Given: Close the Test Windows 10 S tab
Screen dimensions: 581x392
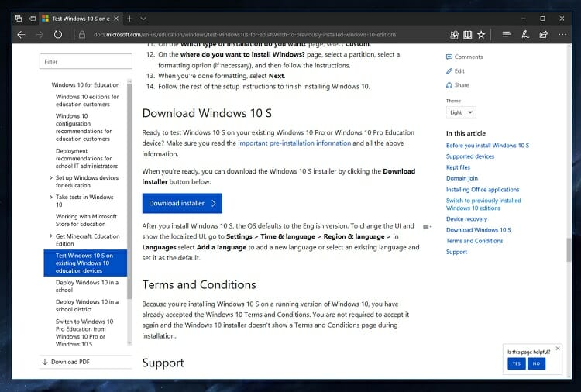Looking at the screenshot, I should [x=116, y=19].
